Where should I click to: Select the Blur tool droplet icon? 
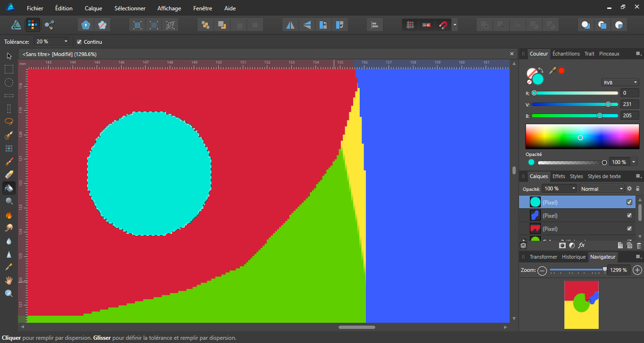pyautogui.click(x=9, y=241)
